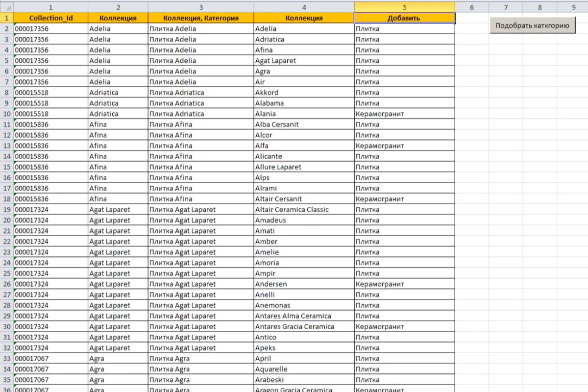Click the 'Altair Ceramica Classic' cell
The image size is (588, 392).
(x=304, y=210)
